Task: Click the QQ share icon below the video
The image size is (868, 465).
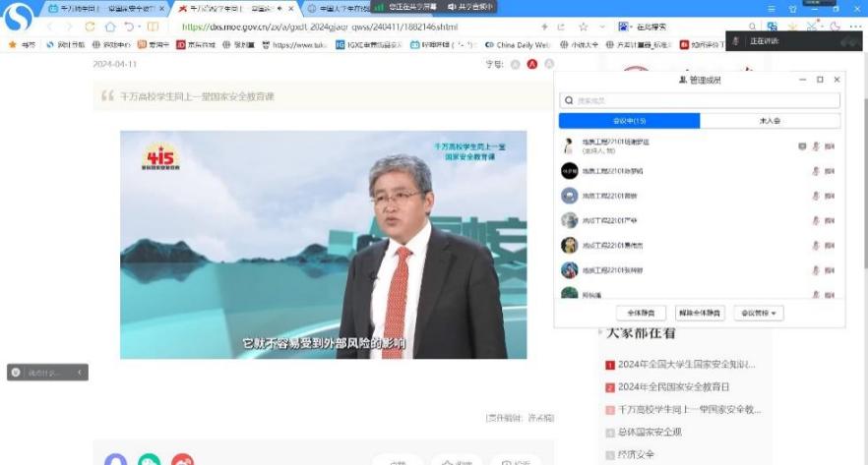Action: pyautogui.click(x=116, y=460)
